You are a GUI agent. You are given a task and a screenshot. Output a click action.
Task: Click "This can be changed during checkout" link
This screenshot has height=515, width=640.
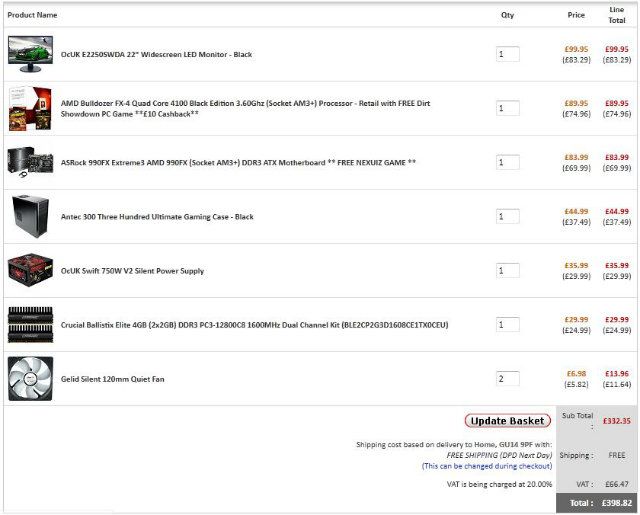coord(487,466)
